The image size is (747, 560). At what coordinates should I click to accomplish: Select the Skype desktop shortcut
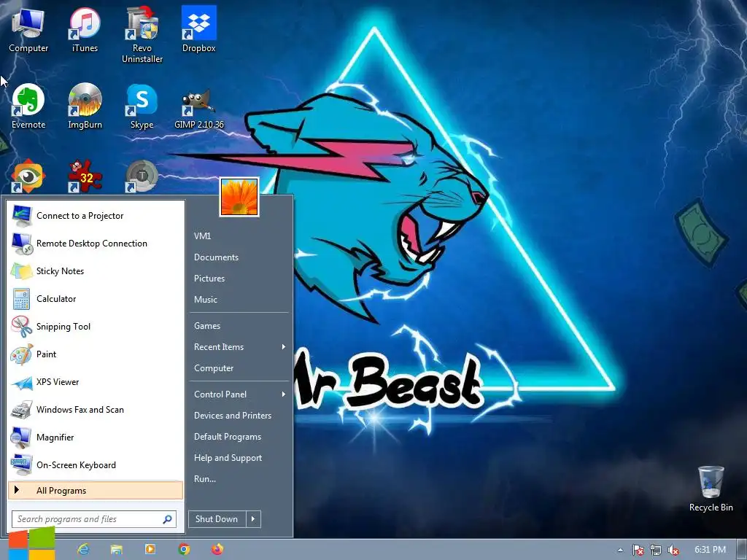click(x=142, y=106)
